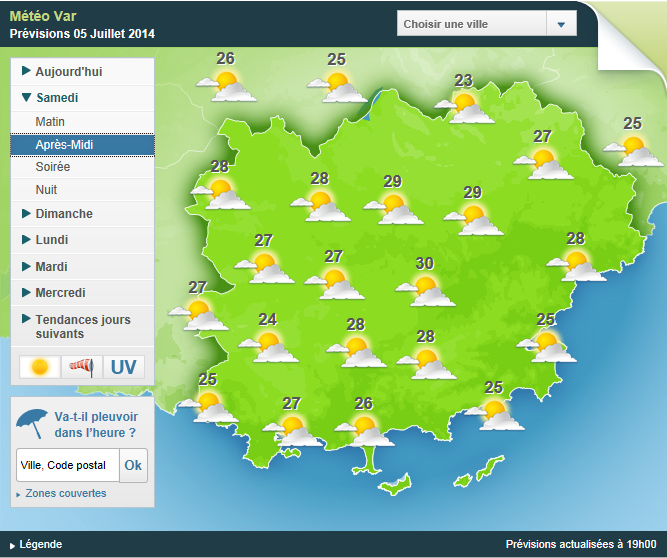
Task: Switch to the UV index view
Action: pos(123,367)
